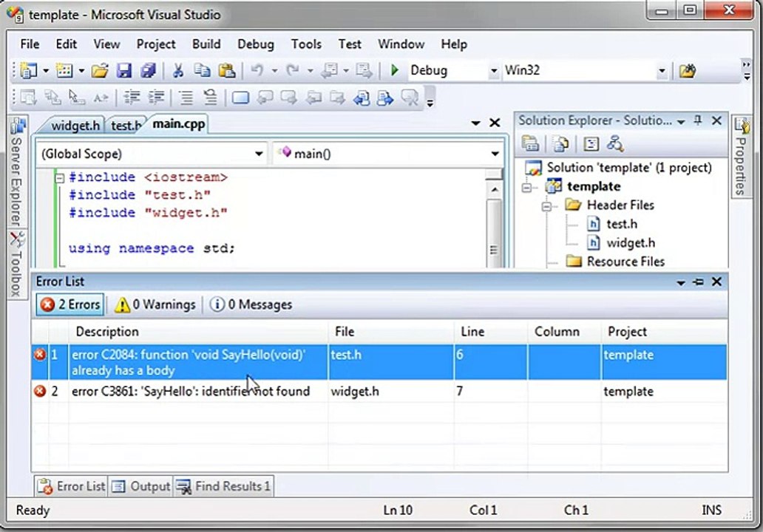The height and width of the screenshot is (532, 763).
Task: Open the Undo history dropdown arrow
Action: (x=274, y=71)
